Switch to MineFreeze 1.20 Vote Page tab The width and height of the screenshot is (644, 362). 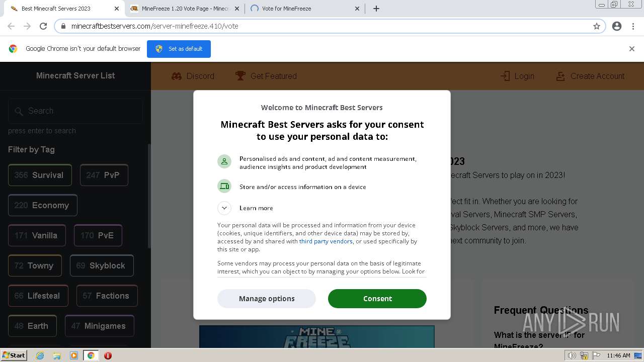(x=184, y=9)
